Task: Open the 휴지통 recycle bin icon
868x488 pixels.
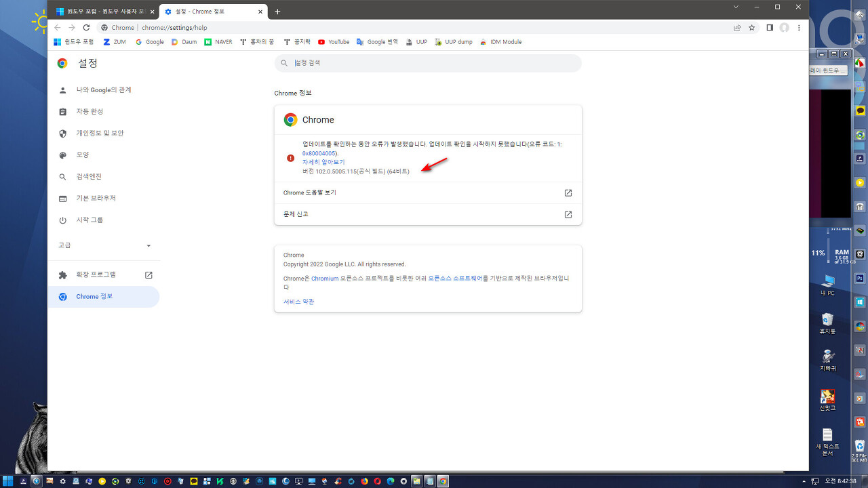Action: click(827, 323)
